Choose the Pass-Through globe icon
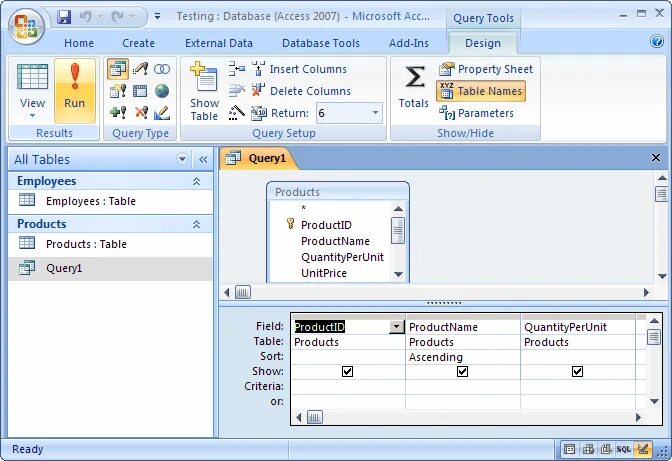This screenshot has height=461, width=672. pyautogui.click(x=162, y=91)
